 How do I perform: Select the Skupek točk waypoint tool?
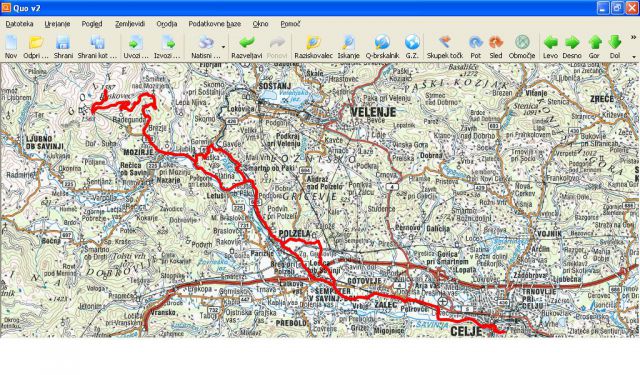[444, 42]
